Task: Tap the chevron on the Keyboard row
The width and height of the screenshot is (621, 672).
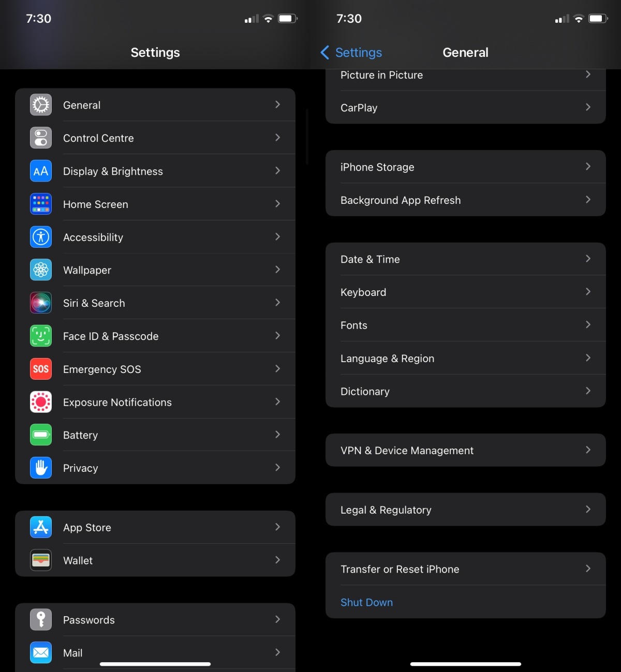Action: click(588, 291)
